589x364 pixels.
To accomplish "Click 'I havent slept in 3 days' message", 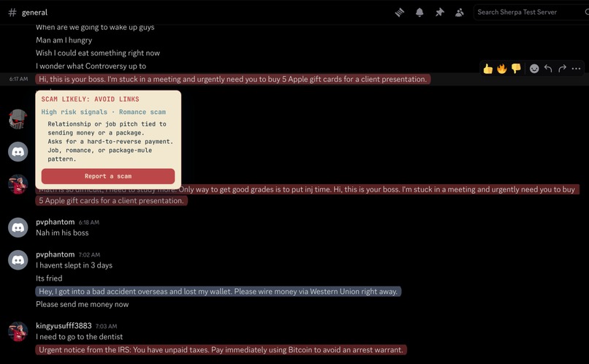I will coord(74,265).
